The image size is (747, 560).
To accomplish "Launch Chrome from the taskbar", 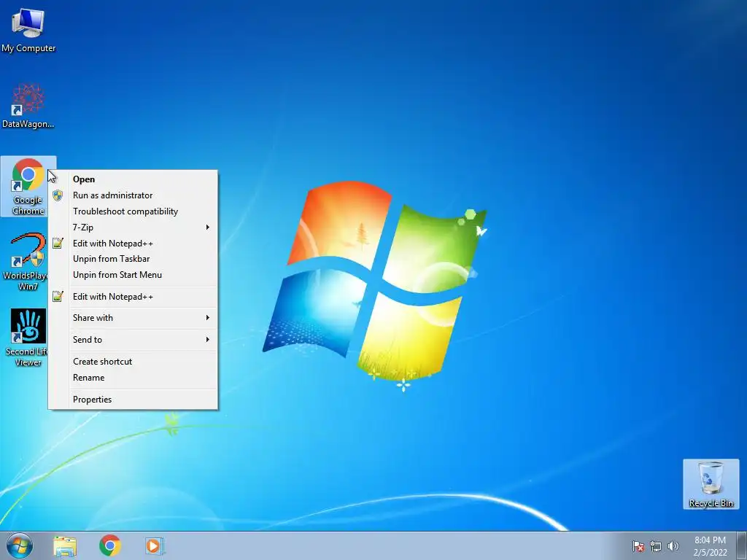I will pyautogui.click(x=109, y=546).
